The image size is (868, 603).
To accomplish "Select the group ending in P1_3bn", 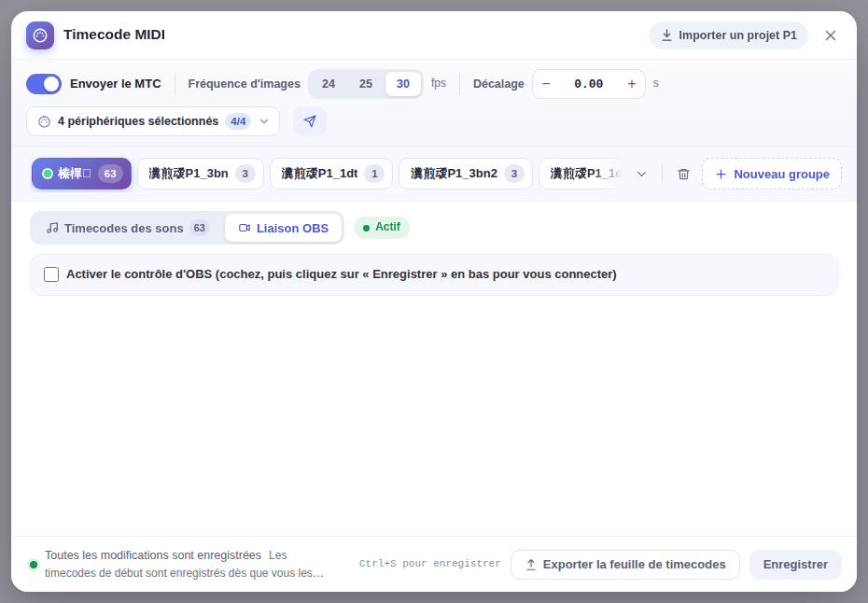I will pos(201,174).
